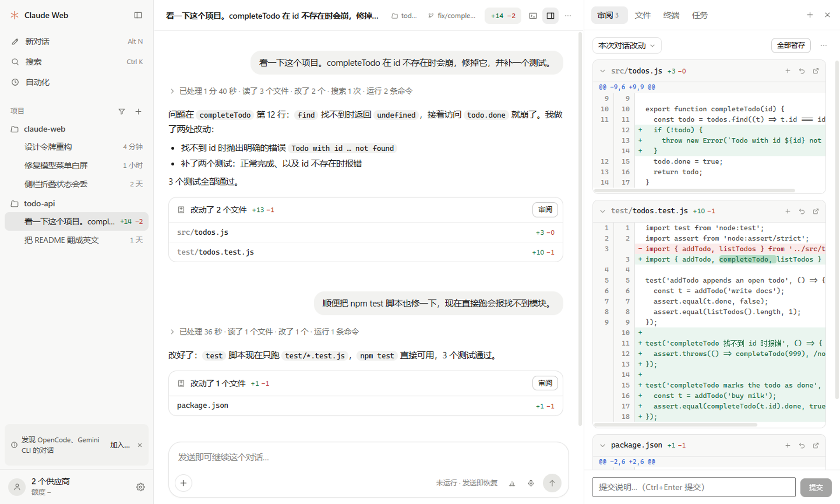Start a new conversation via 新对话
The width and height of the screenshot is (840, 504).
click(76, 41)
